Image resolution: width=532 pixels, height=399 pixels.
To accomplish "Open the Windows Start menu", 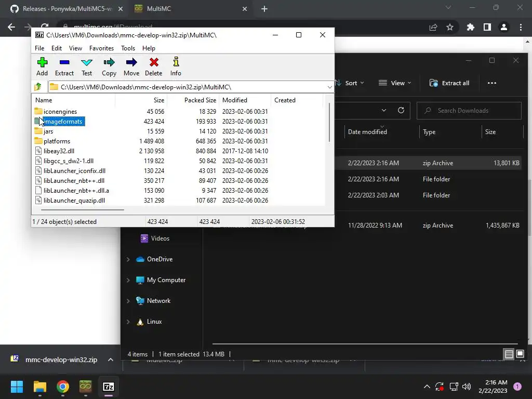I will click(x=17, y=387).
